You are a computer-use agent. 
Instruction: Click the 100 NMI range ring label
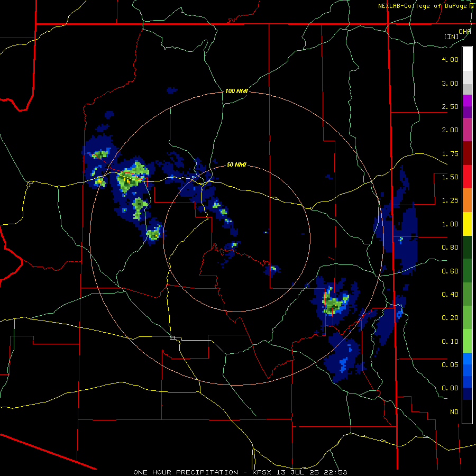(x=236, y=91)
